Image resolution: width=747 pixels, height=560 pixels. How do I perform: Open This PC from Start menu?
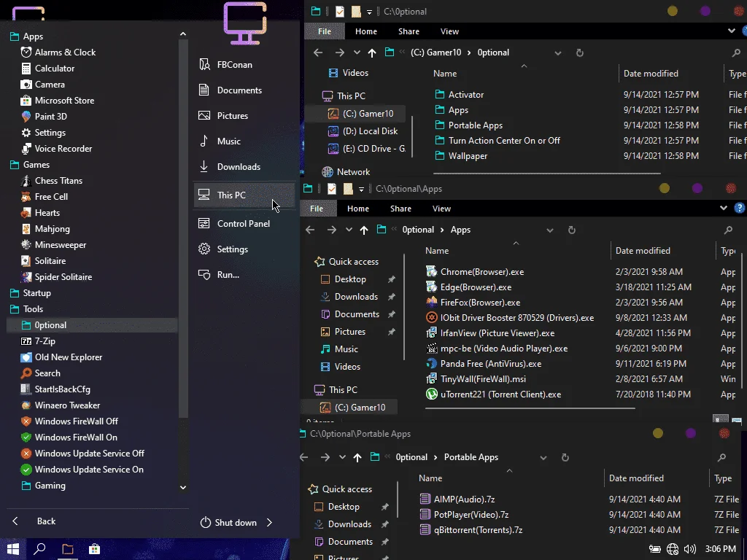click(244, 195)
